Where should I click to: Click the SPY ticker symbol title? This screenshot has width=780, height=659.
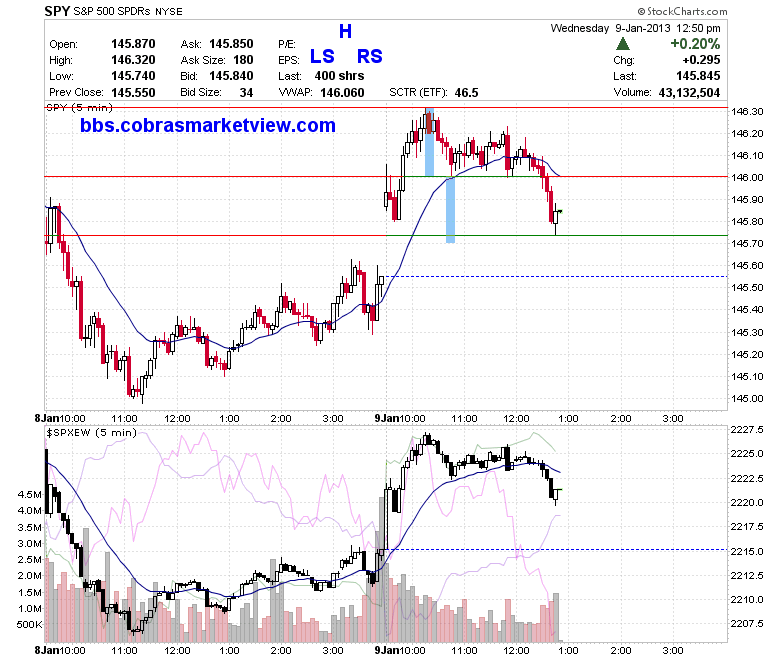pyautogui.click(x=57, y=11)
